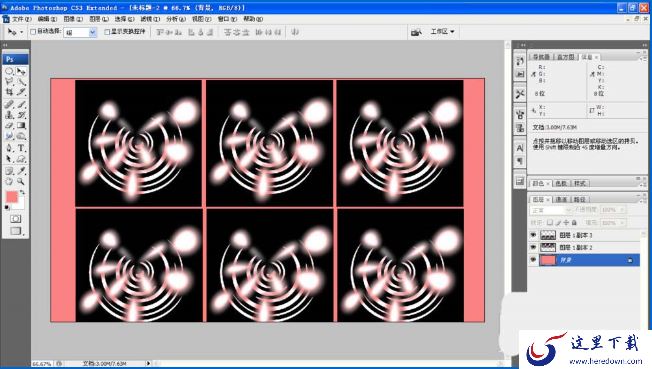Open the background color picker
This screenshot has width=652, height=369.
pyautogui.click(x=20, y=205)
